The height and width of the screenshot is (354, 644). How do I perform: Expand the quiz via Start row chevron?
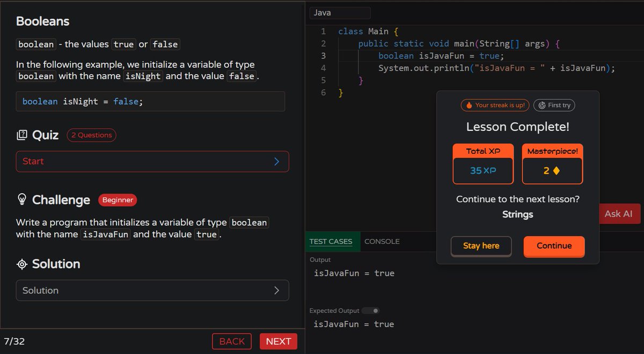click(276, 161)
